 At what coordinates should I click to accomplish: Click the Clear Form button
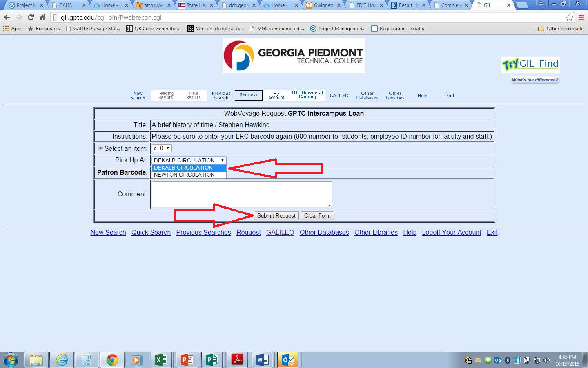click(317, 215)
